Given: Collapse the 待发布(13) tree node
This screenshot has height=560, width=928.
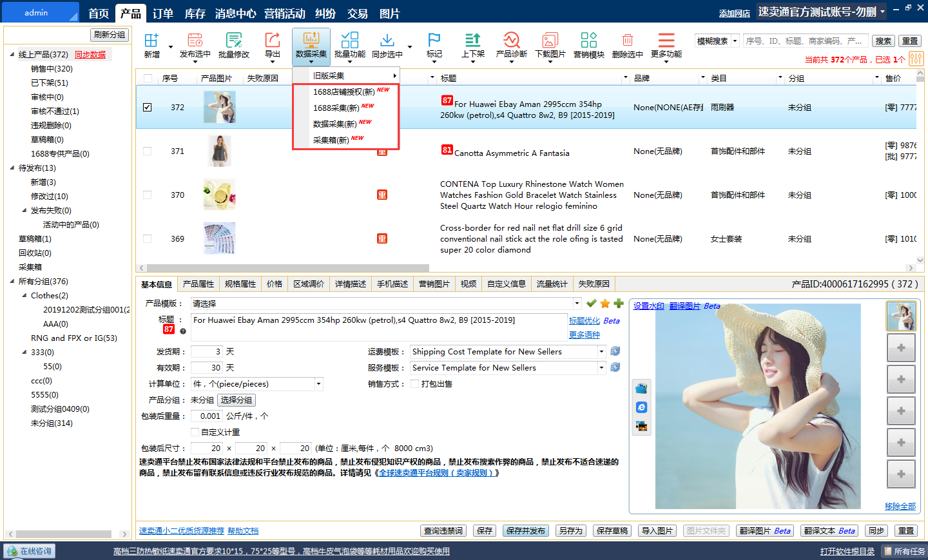Looking at the screenshot, I should coord(12,168).
